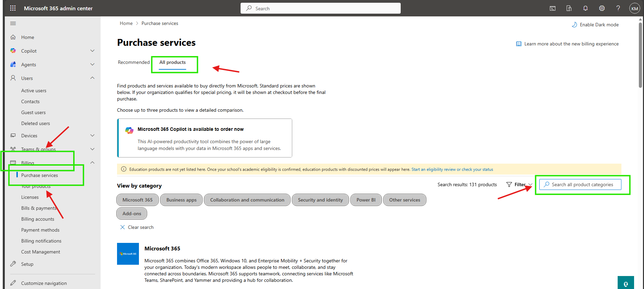Click the Customize navigation pencil icon
The image size is (644, 289).
coord(13,283)
